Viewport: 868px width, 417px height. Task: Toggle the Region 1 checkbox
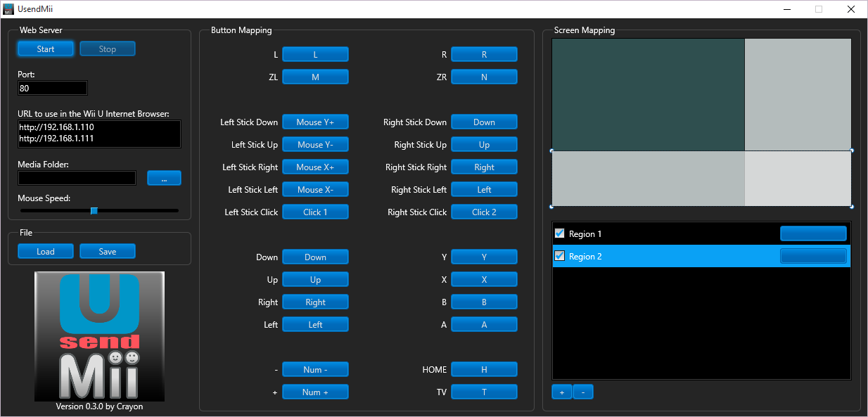[x=560, y=233]
